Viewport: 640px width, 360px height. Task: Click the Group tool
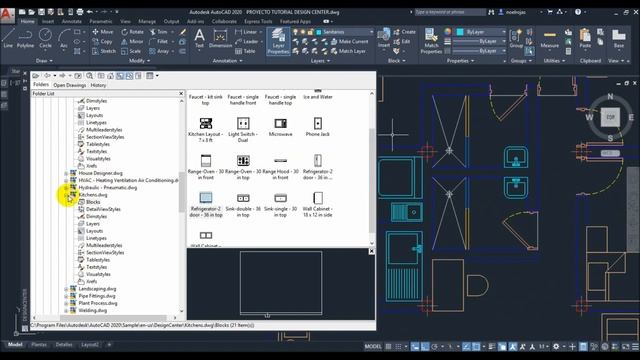(x=516, y=39)
